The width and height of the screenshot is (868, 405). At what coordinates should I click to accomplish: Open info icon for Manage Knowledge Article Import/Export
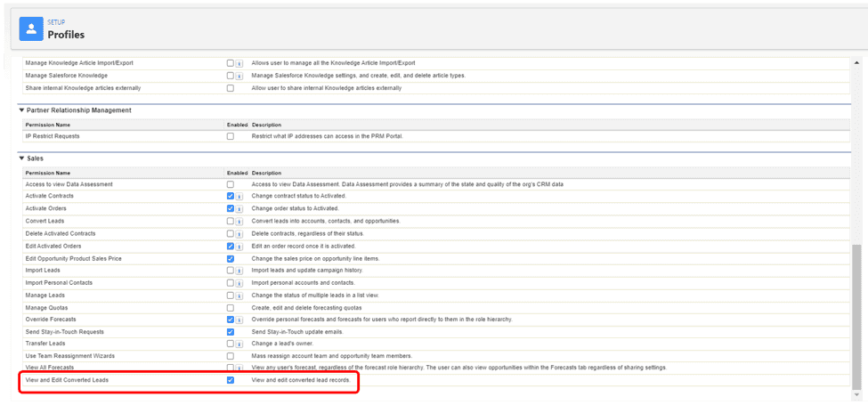pos(239,63)
